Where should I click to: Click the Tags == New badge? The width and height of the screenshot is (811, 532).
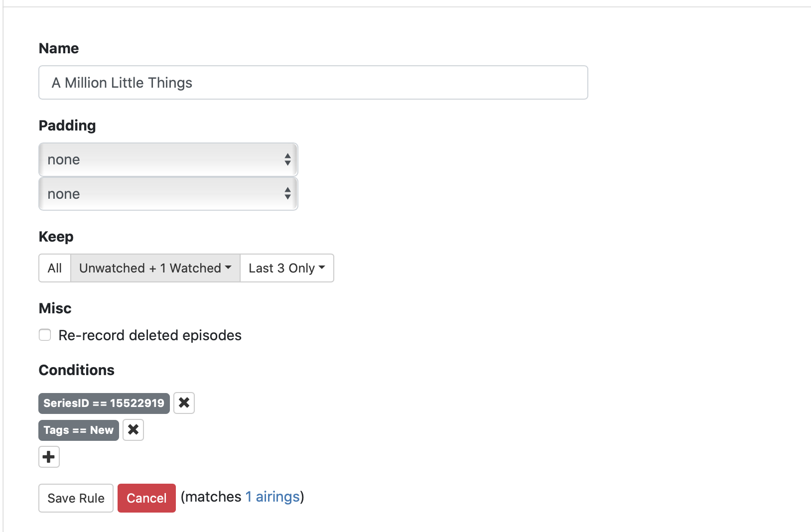coord(78,430)
